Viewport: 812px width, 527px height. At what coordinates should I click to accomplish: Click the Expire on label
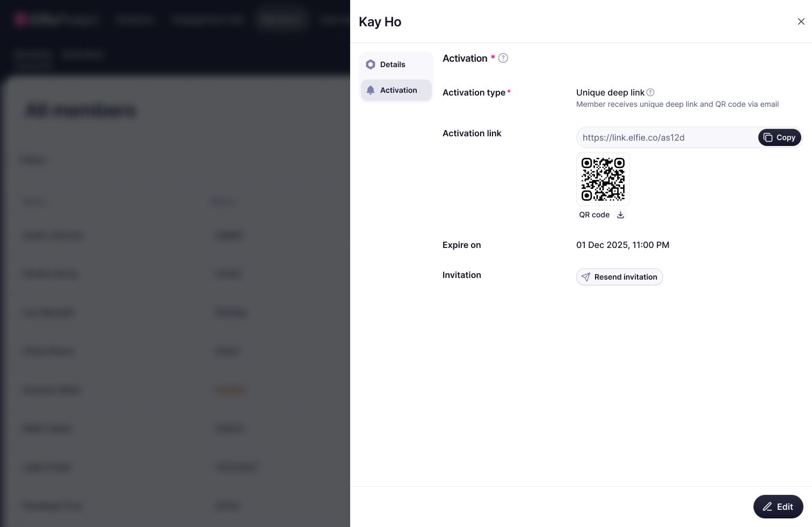(462, 245)
